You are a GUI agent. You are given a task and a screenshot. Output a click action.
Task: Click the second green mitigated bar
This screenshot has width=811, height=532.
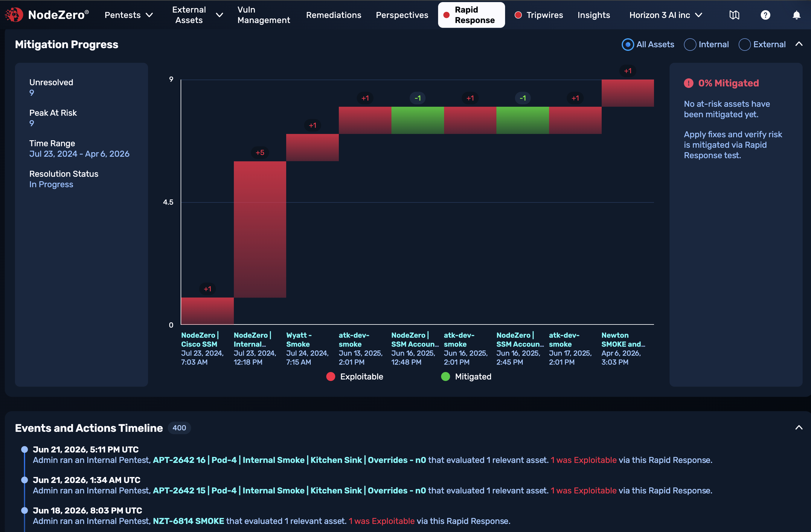[x=522, y=120]
